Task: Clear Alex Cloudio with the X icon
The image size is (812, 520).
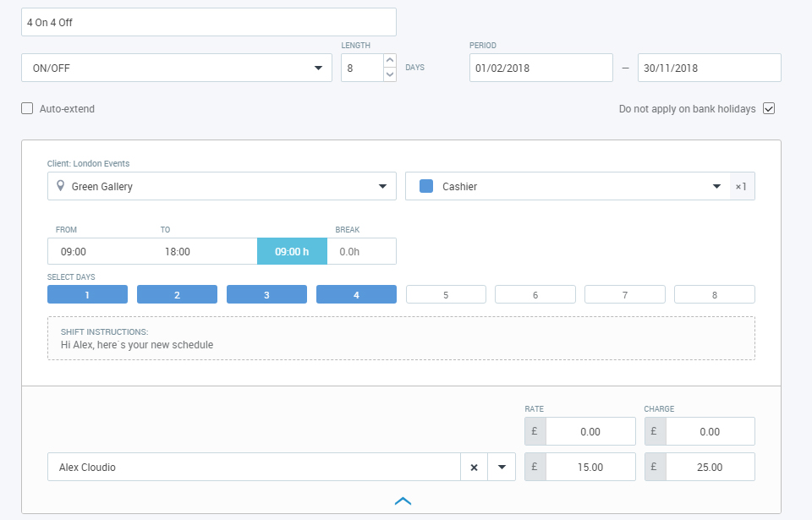Action: [x=474, y=467]
